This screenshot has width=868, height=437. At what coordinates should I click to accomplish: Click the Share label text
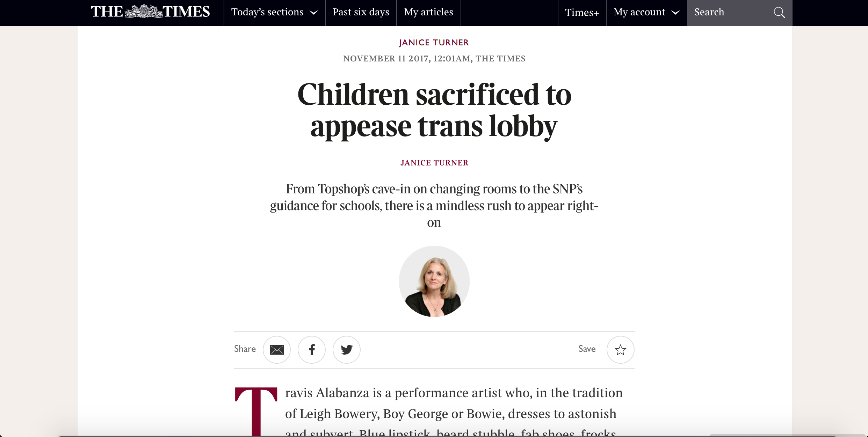pos(245,349)
